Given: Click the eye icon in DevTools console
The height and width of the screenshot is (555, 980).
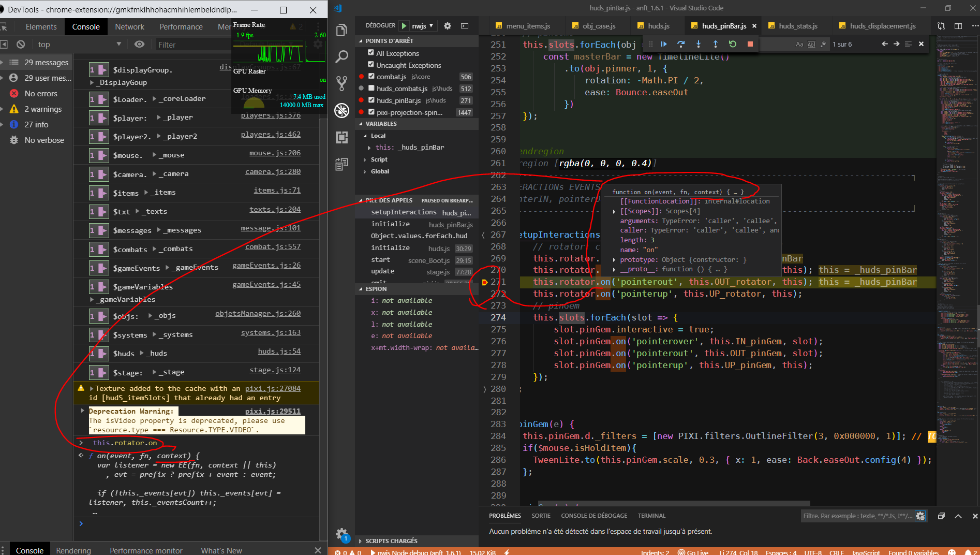Looking at the screenshot, I should (x=139, y=45).
